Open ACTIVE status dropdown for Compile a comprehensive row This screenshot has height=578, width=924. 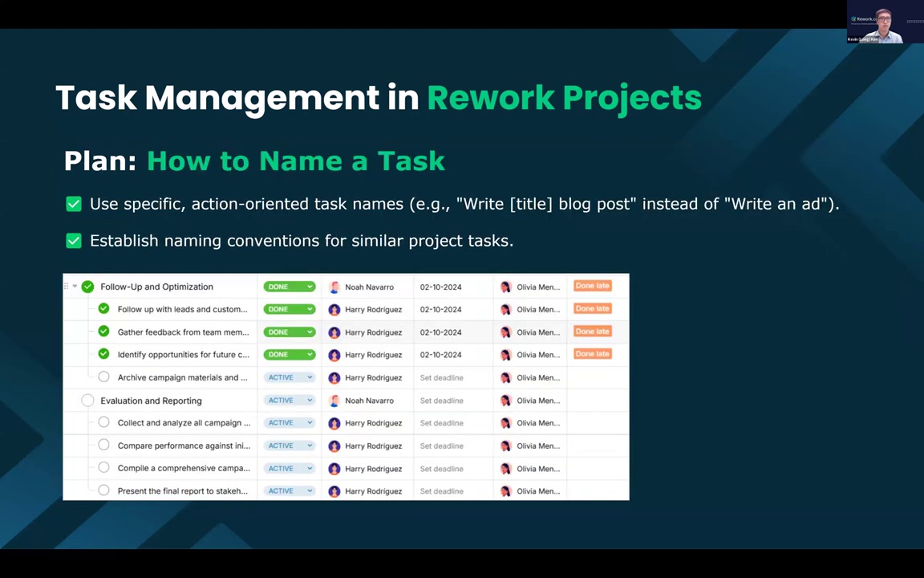(x=290, y=468)
